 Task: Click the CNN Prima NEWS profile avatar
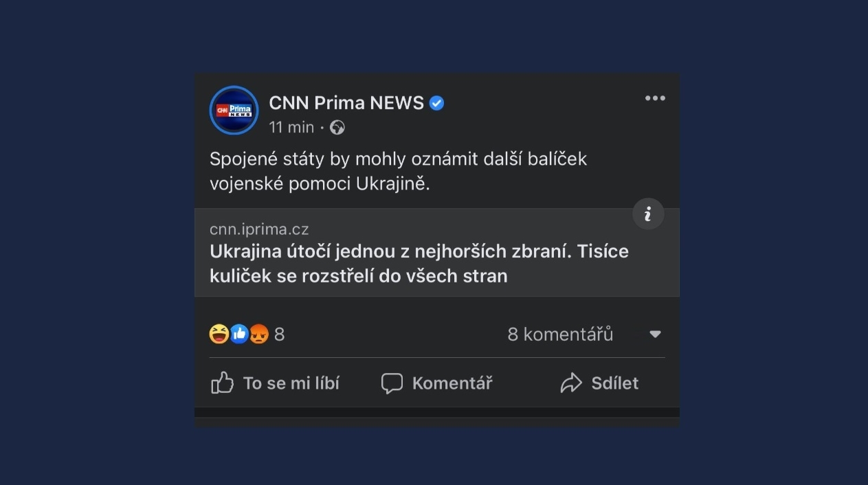pos(234,111)
